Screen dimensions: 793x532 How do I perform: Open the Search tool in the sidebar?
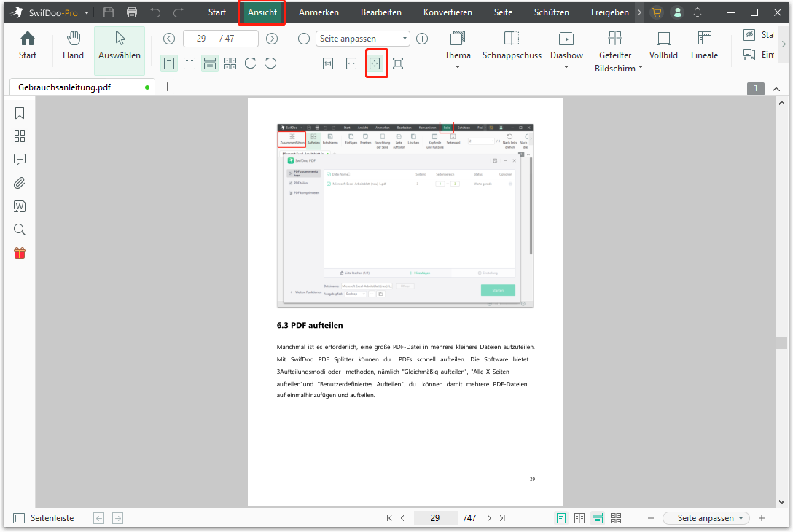(x=20, y=230)
